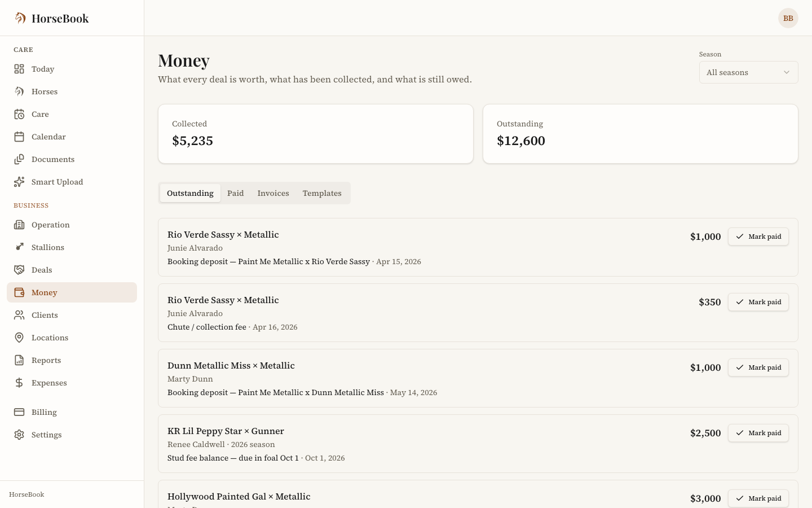
Task: Click Chute / collection fee description
Action: [207, 327]
